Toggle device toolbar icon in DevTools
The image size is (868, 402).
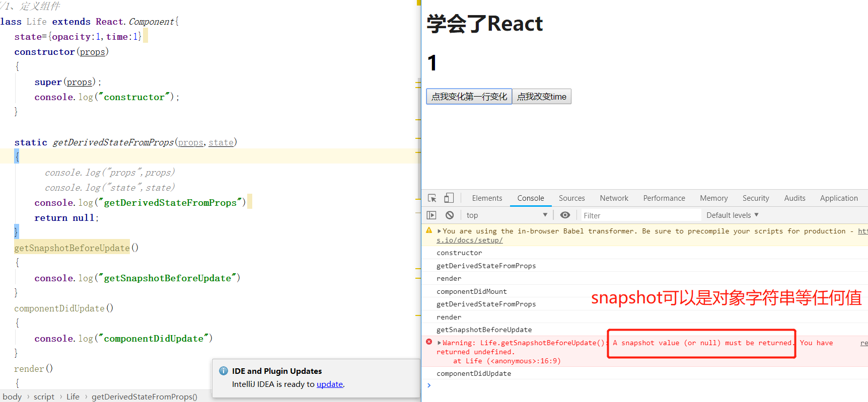(449, 198)
